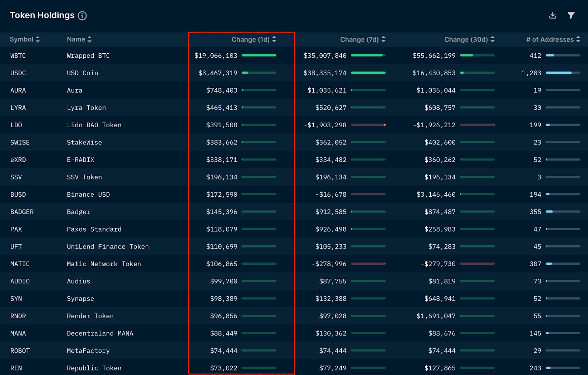Select BUSD 30d change $3,146,460
The image size is (588, 375).
point(436,194)
